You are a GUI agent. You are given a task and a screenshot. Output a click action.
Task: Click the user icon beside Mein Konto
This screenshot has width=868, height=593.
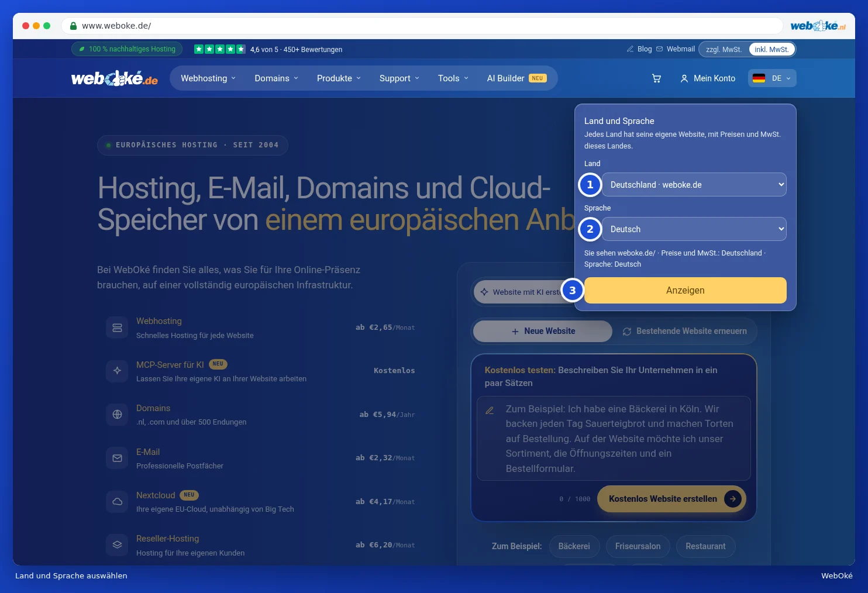[684, 78]
